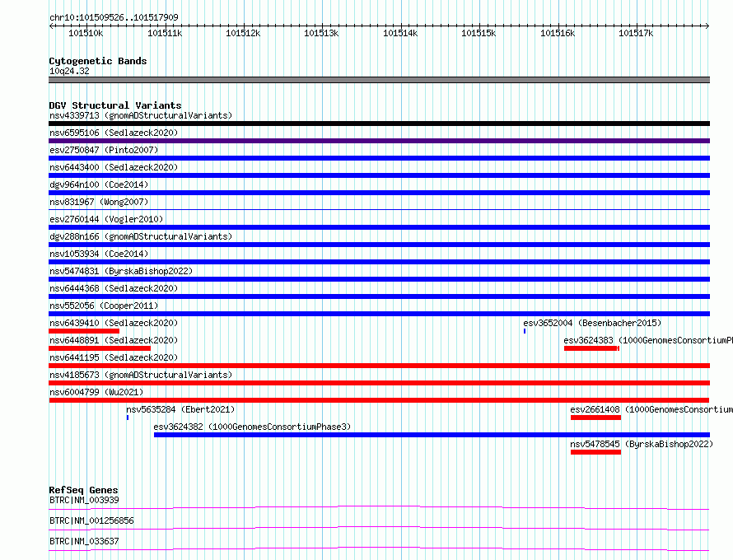Click ruler position 101515k
The height and width of the screenshot is (560, 733).
[x=479, y=33]
